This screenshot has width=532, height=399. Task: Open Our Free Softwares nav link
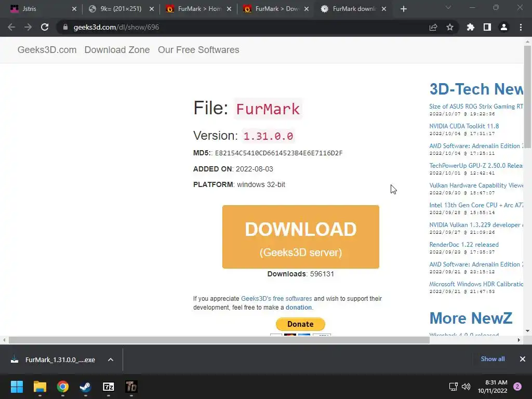[x=198, y=50]
